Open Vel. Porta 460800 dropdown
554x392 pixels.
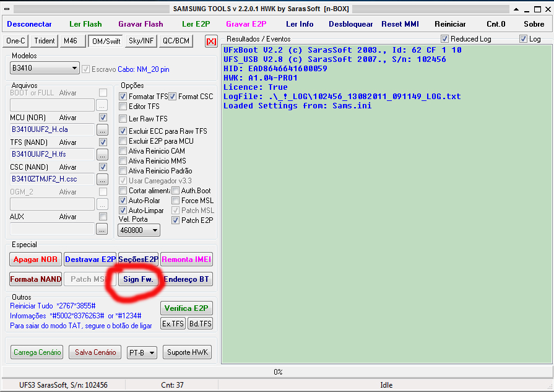coord(139,230)
